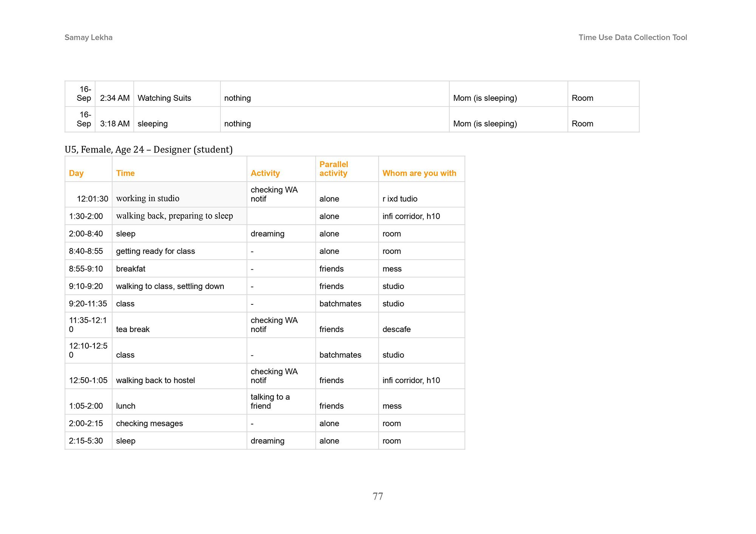The height and width of the screenshot is (534, 756).
Task: Click the Day column header
Action: pyautogui.click(x=76, y=173)
